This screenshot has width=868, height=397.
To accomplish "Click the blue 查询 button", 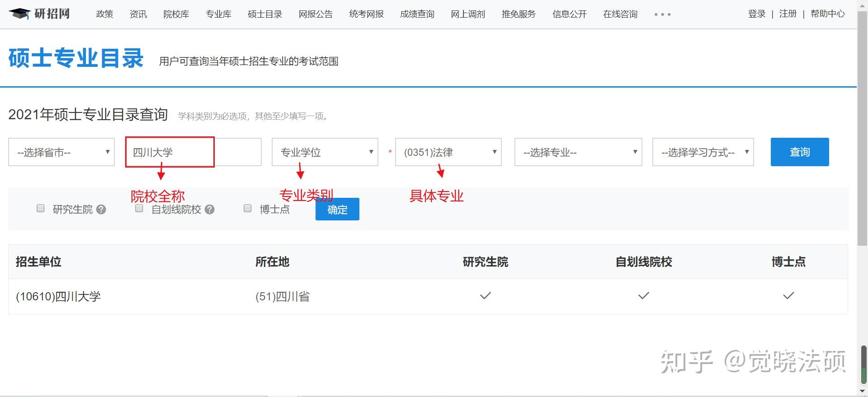I will pos(800,152).
